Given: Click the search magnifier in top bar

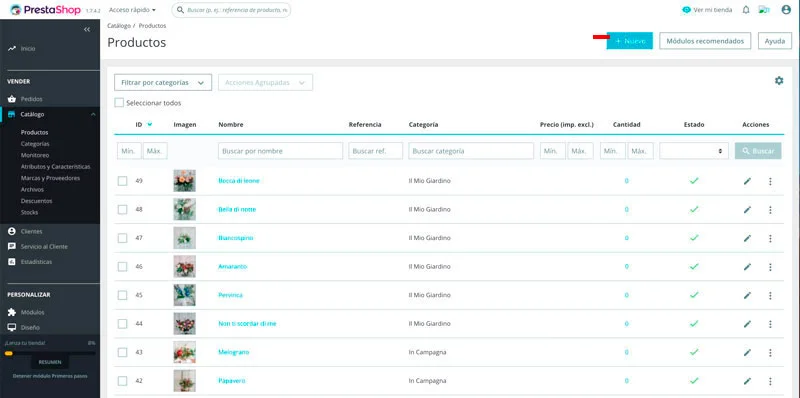Looking at the screenshot, I should pyautogui.click(x=181, y=10).
